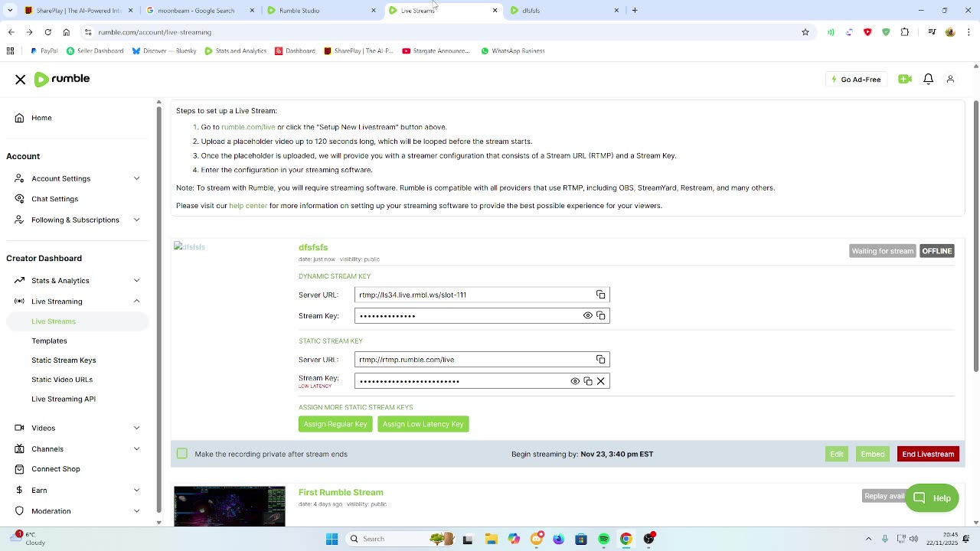Open Spotify from the taskbar
Viewport: 980px width, 551px height.
tap(603, 539)
